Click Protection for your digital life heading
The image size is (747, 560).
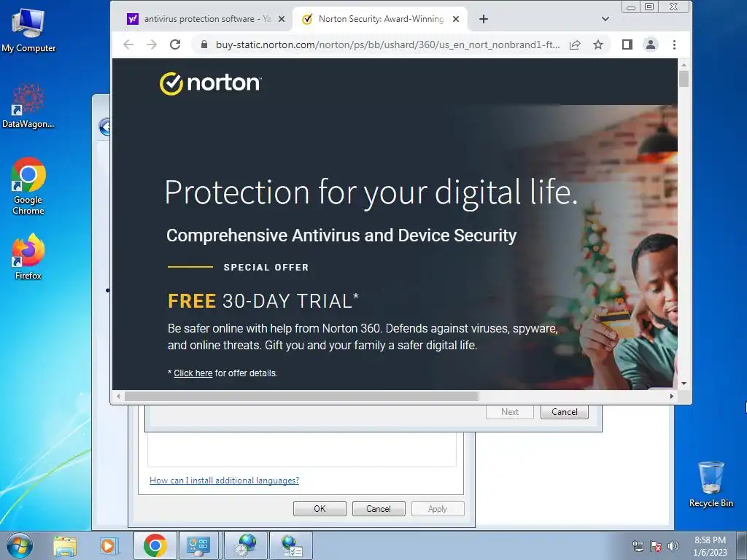pos(371,192)
